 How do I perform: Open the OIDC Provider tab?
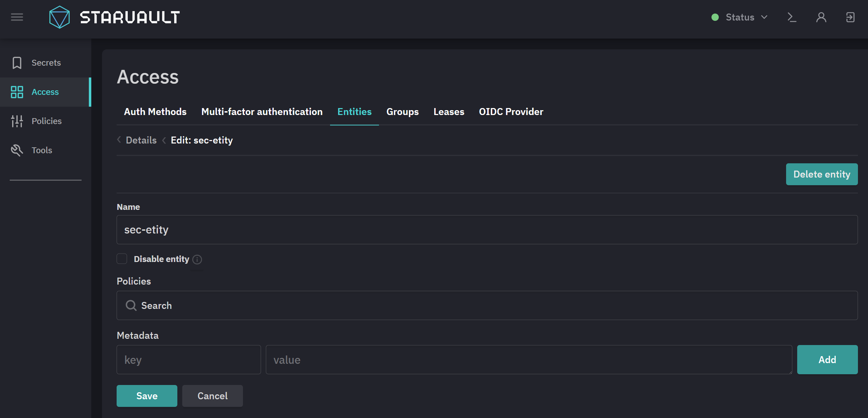pos(511,112)
